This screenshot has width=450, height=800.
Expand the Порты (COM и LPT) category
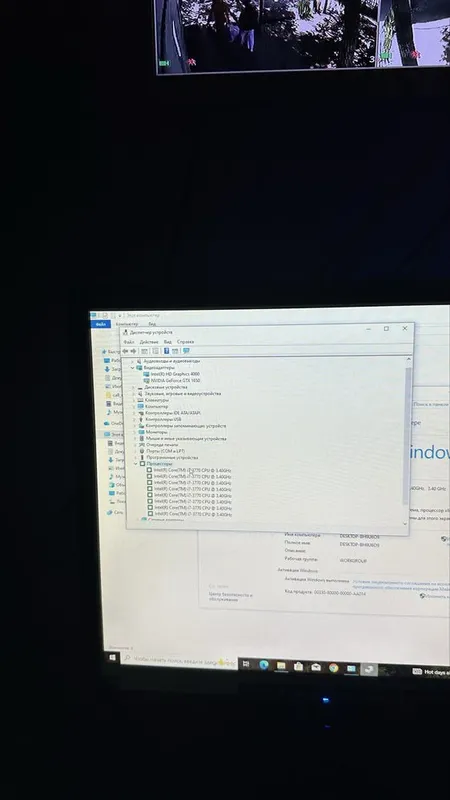click(136, 452)
